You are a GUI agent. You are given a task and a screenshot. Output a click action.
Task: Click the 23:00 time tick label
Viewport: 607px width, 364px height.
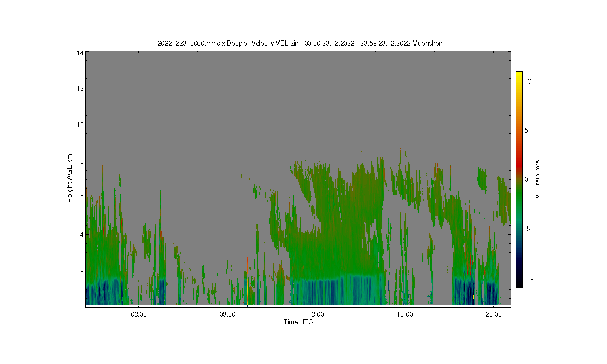coord(494,314)
